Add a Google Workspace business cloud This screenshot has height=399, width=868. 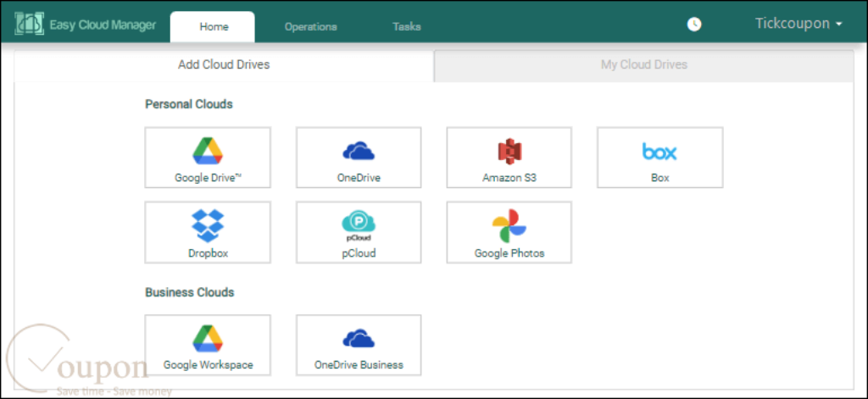click(208, 346)
